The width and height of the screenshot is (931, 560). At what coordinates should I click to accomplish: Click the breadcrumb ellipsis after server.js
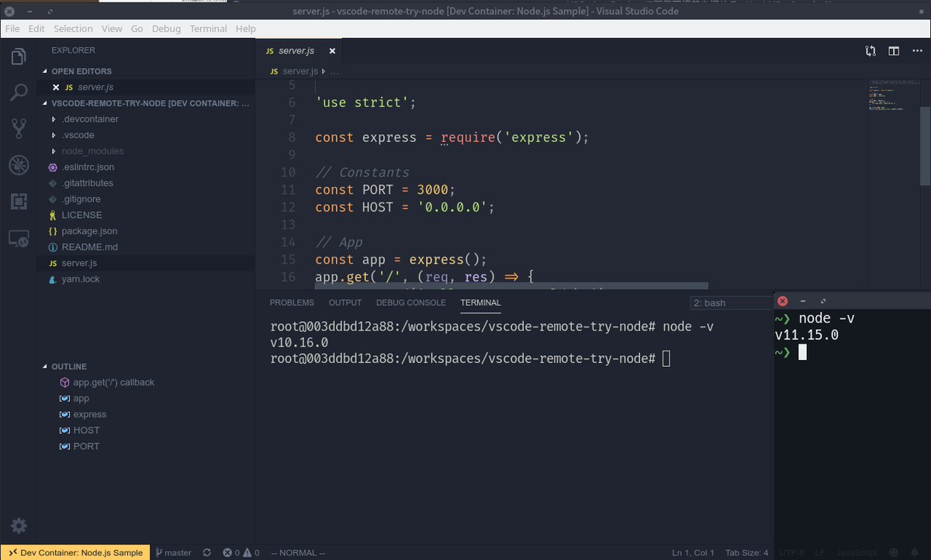[x=334, y=71]
